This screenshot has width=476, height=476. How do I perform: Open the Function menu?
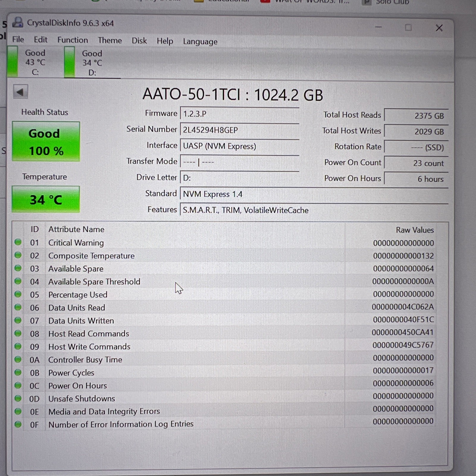point(73,40)
